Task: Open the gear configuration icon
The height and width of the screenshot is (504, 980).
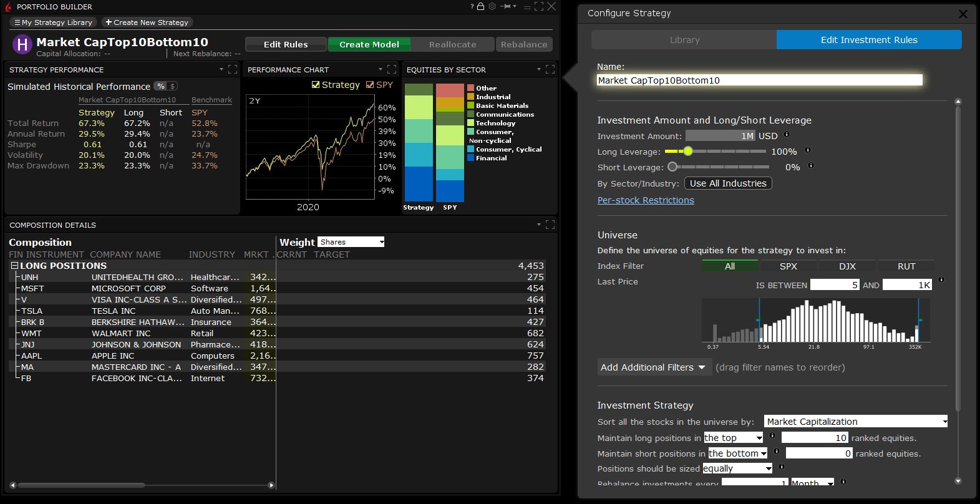Action: 492,6
